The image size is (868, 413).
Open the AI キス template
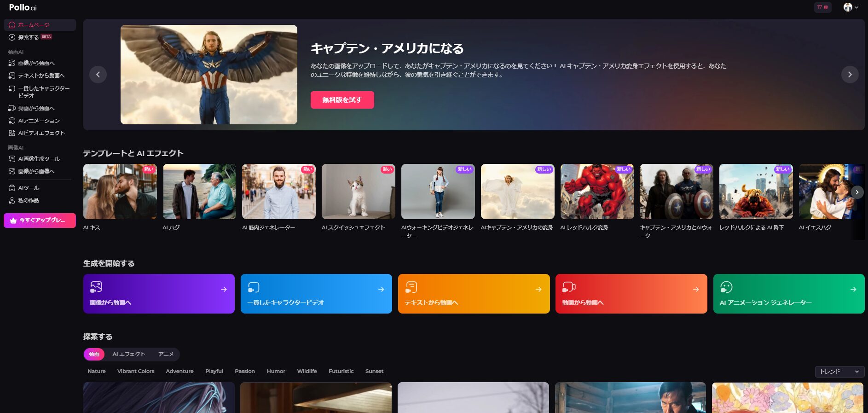coord(120,192)
